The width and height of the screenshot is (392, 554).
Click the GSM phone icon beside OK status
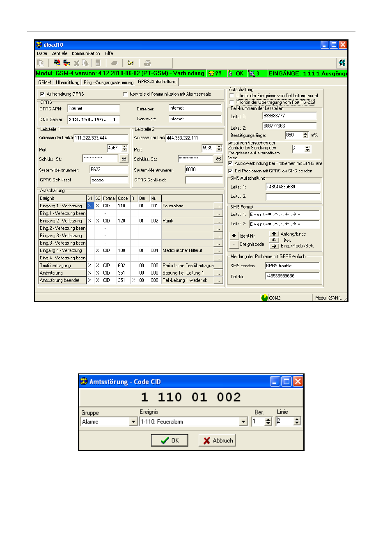click(230, 73)
